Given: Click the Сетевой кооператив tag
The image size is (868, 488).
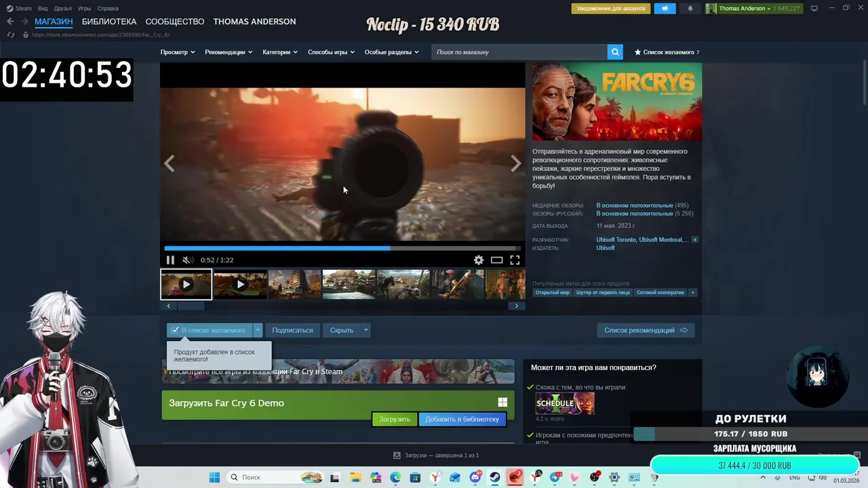Looking at the screenshot, I should coord(660,293).
